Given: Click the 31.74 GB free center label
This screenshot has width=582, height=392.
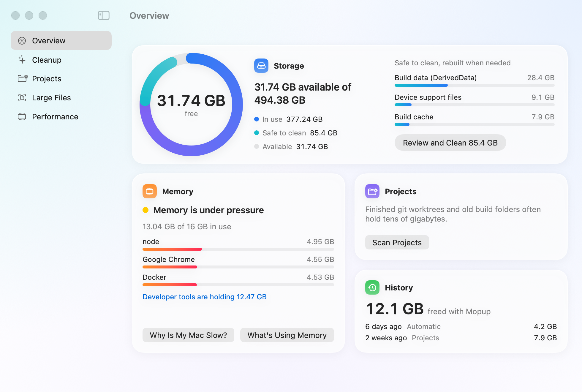Looking at the screenshot, I should (x=191, y=105).
